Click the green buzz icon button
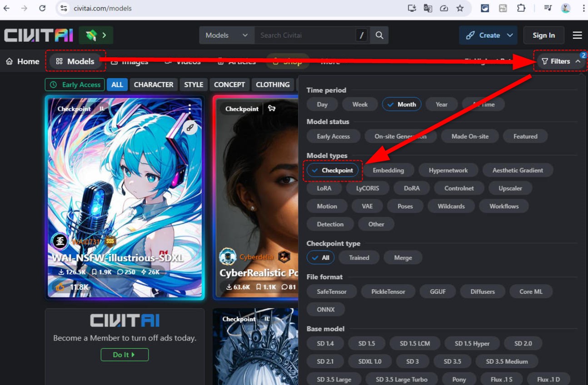The height and width of the screenshot is (385, 588). pyautogui.click(x=96, y=35)
